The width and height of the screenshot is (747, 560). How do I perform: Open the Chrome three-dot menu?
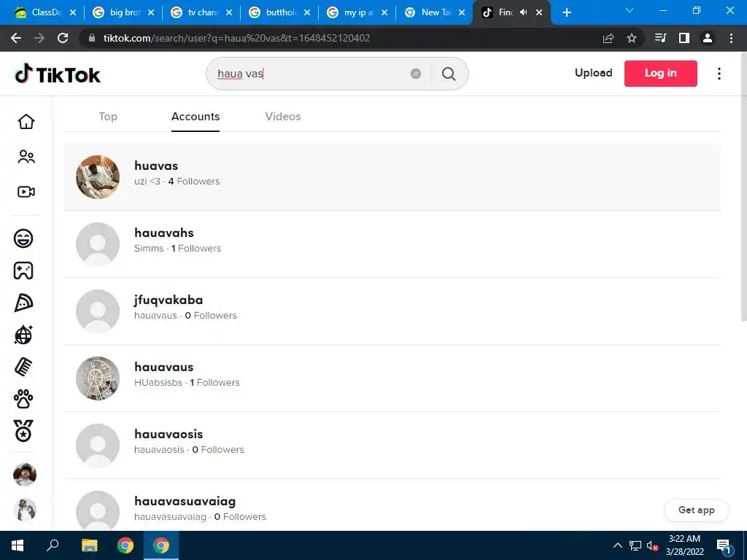coord(731,38)
